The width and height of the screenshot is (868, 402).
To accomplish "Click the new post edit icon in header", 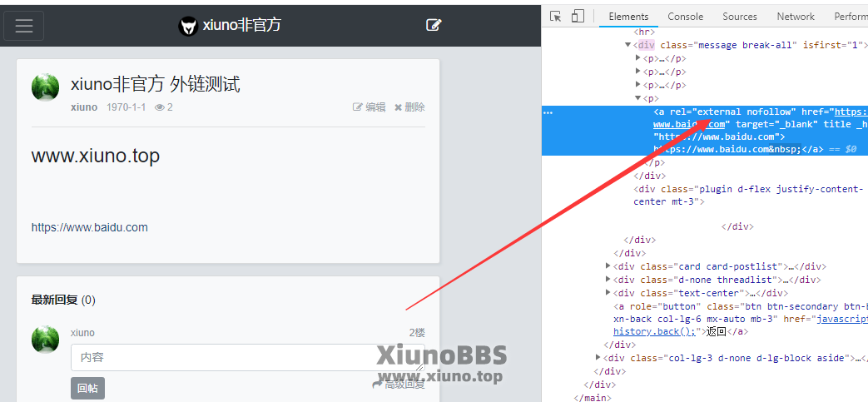I will pos(434,25).
